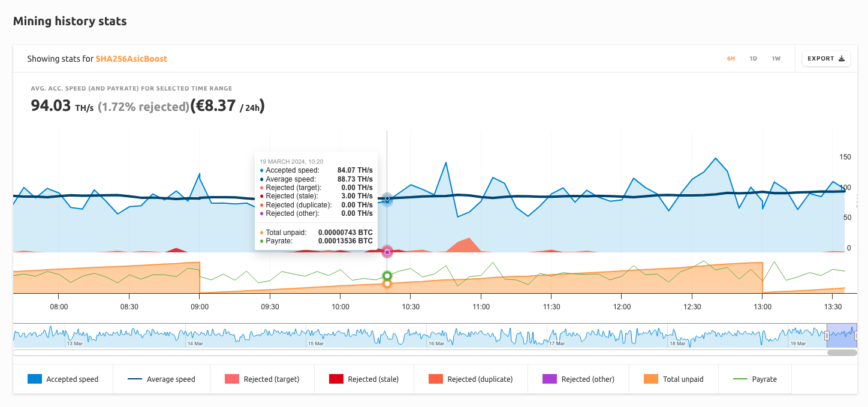The width and height of the screenshot is (868, 407).
Task: Click the highlighted selection on the mini timeline
Action: (842, 334)
